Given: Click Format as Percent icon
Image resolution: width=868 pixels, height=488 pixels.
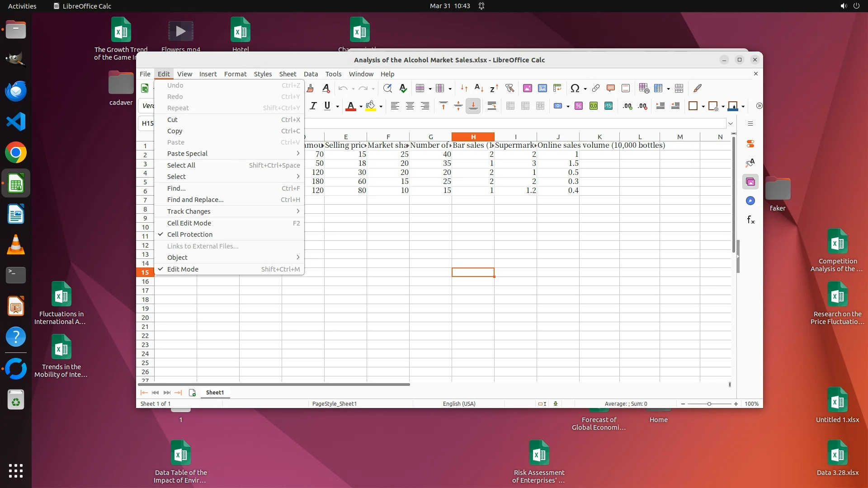Looking at the screenshot, I should pos(579,106).
